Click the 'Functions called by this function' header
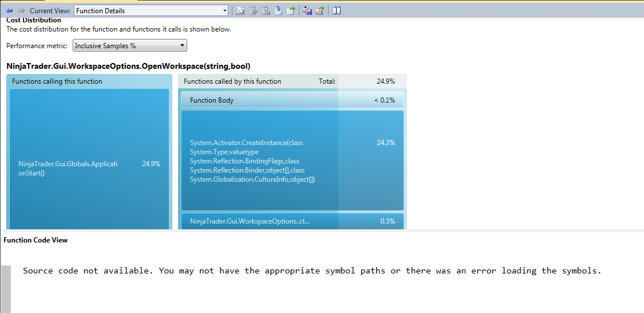The image size is (644, 313). pos(232,81)
